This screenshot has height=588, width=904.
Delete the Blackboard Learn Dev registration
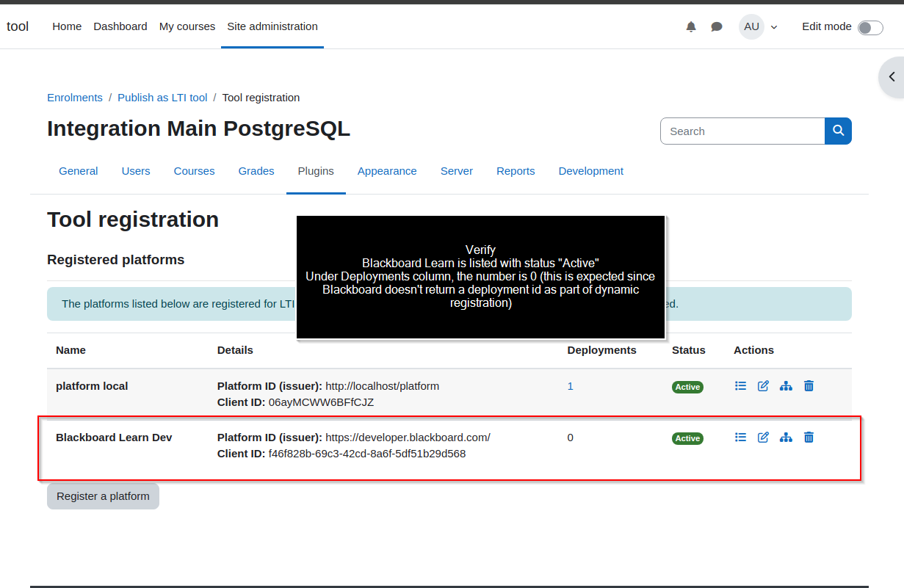pyautogui.click(x=809, y=438)
